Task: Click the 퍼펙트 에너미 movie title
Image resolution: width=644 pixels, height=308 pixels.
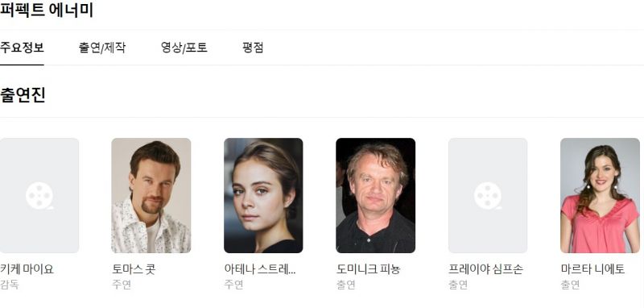Action: [x=47, y=10]
